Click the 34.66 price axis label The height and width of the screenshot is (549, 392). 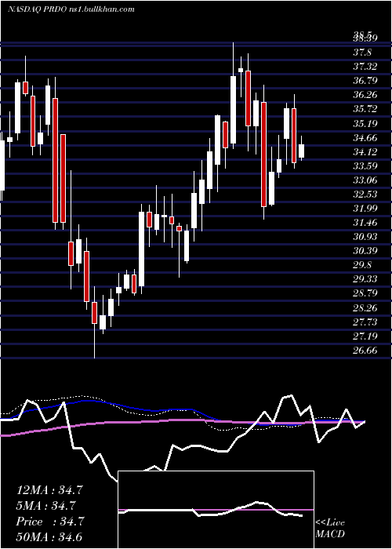click(365, 137)
